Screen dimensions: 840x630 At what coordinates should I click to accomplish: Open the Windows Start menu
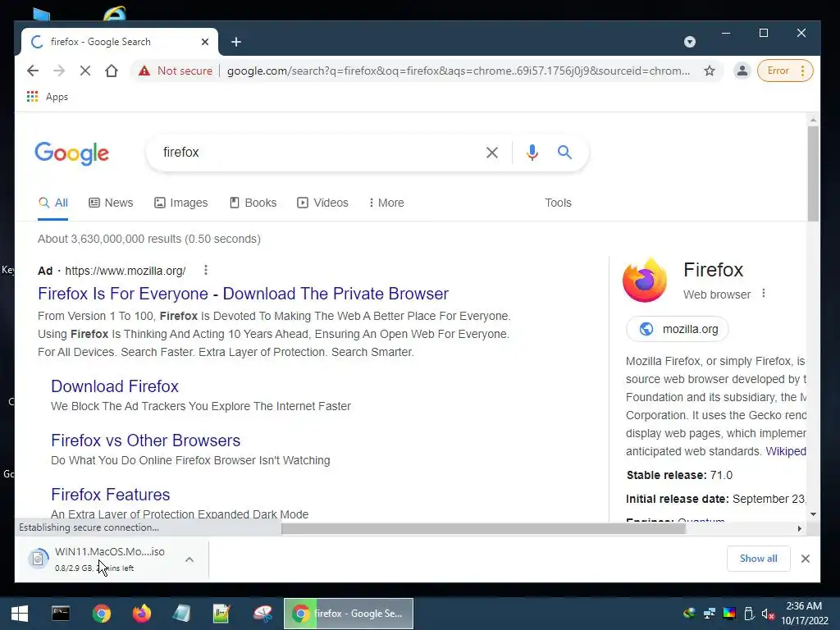click(20, 614)
